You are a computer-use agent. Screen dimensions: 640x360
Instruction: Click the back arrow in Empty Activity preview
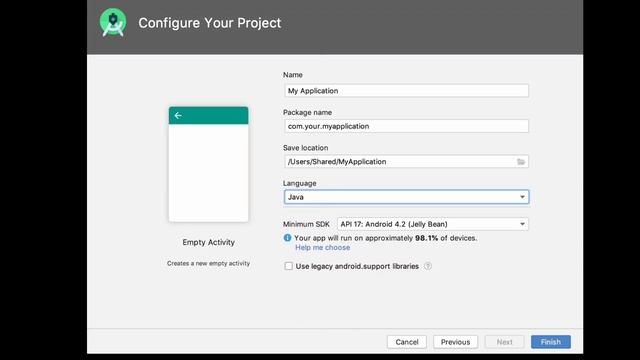(x=178, y=116)
